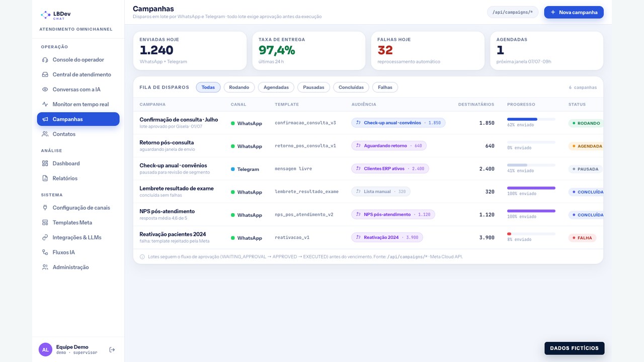The image size is (644, 362).
Task: Click the AGENDADA status badge
Action: click(x=586, y=146)
